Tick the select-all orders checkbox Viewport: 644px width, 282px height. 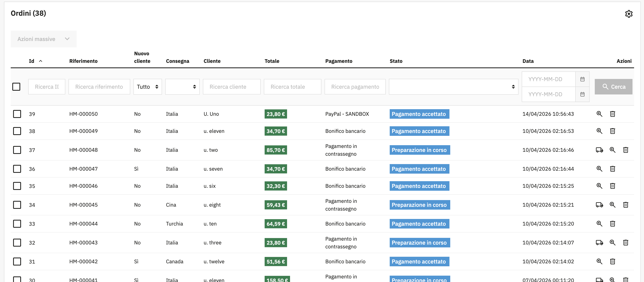click(16, 86)
